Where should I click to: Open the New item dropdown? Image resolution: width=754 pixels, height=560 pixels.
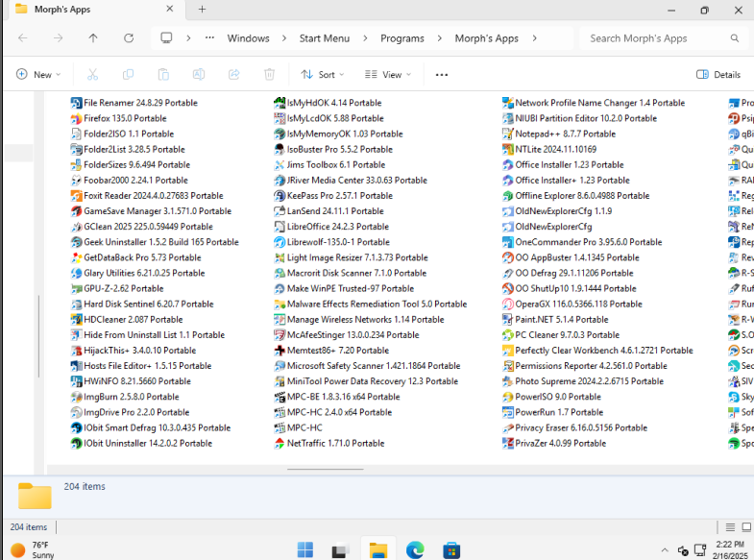click(x=38, y=75)
